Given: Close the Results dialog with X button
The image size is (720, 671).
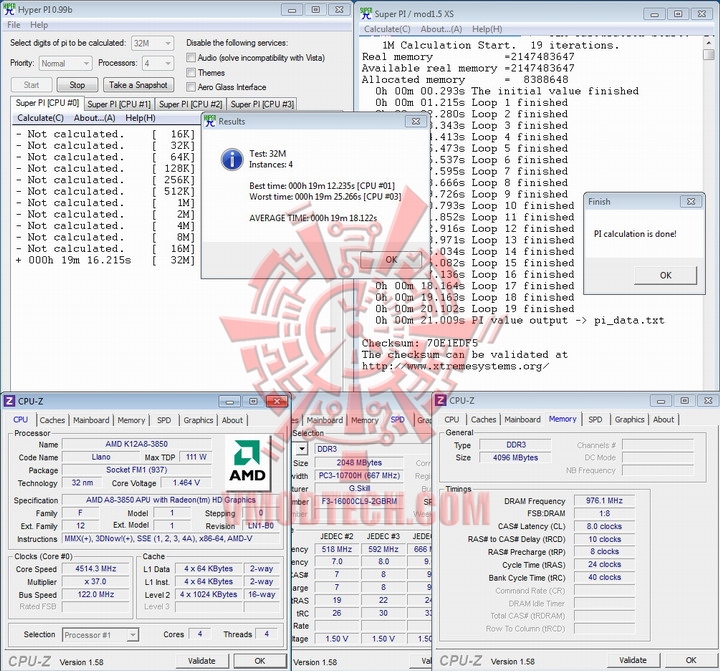Looking at the screenshot, I should point(416,122).
